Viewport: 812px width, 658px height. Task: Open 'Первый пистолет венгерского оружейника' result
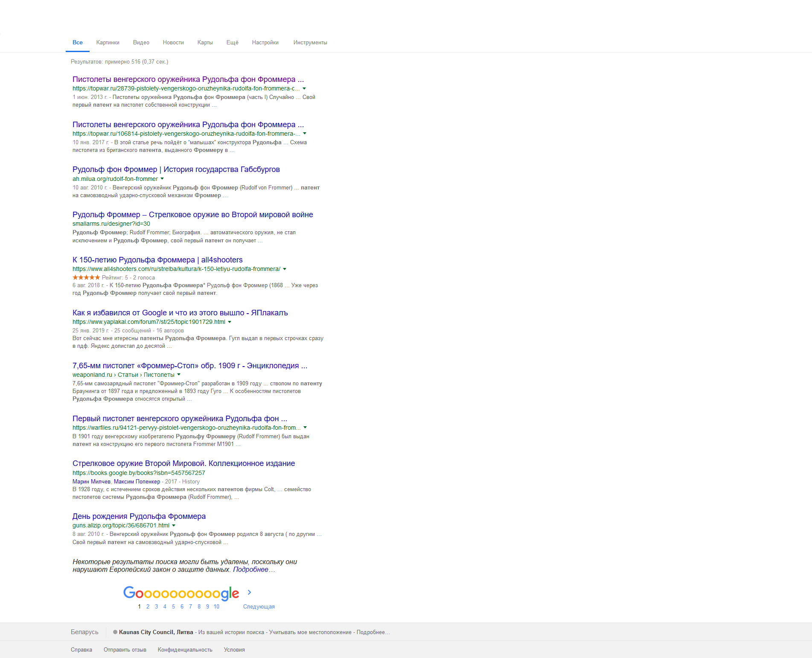click(180, 419)
